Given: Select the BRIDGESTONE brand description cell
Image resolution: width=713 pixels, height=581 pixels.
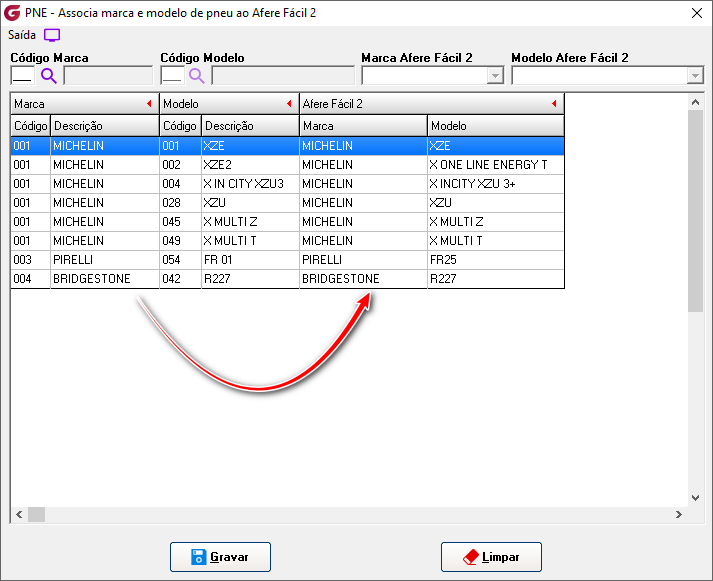Looking at the screenshot, I should point(105,279).
